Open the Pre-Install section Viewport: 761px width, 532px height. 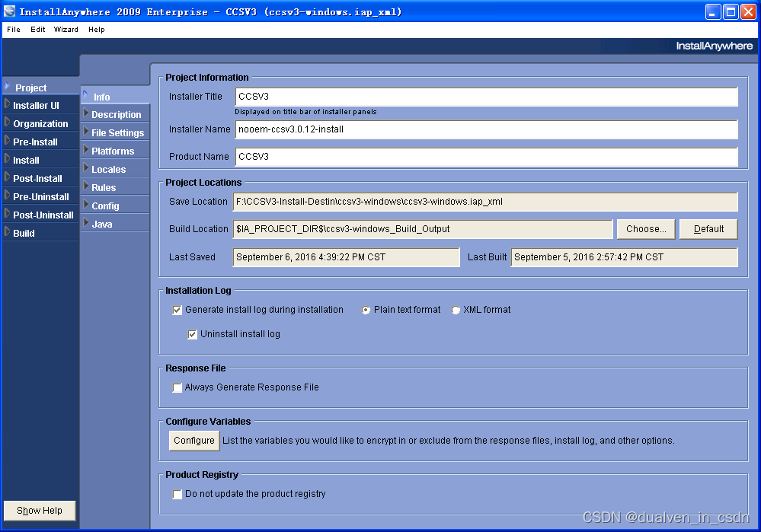click(40, 141)
